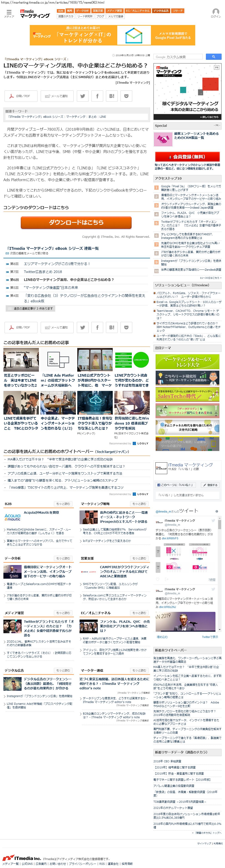Open the マーケティング&セールス トレンド大全 banner
The height and width of the screenshot is (868, 225).
coord(187,362)
